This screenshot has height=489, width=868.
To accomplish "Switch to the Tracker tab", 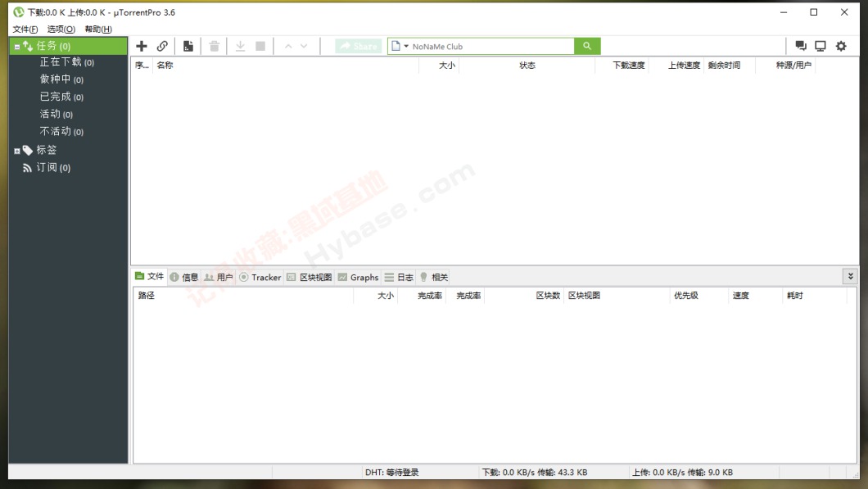I will click(x=260, y=278).
